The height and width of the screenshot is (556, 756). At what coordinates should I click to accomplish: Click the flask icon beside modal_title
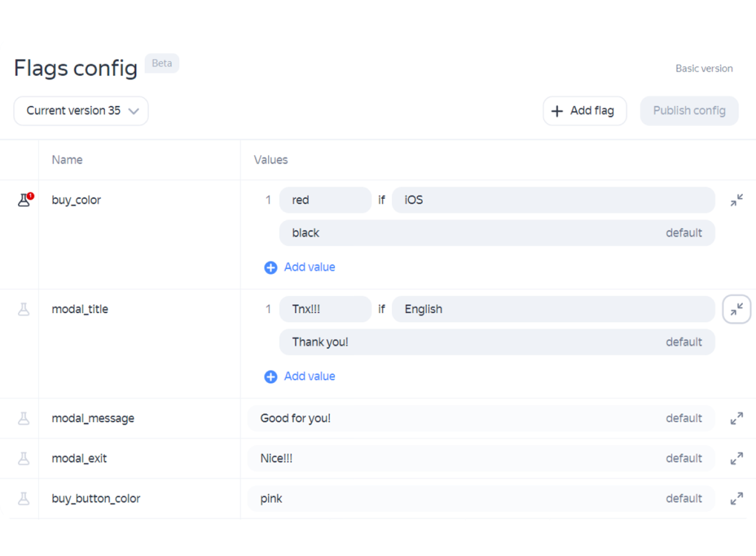[23, 309]
